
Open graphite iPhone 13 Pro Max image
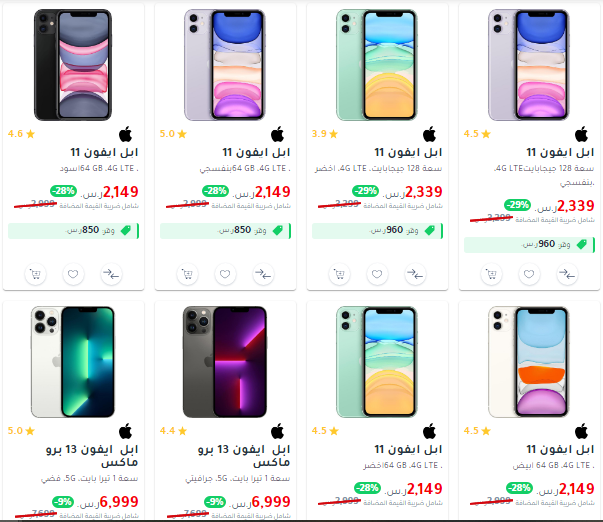pos(225,362)
